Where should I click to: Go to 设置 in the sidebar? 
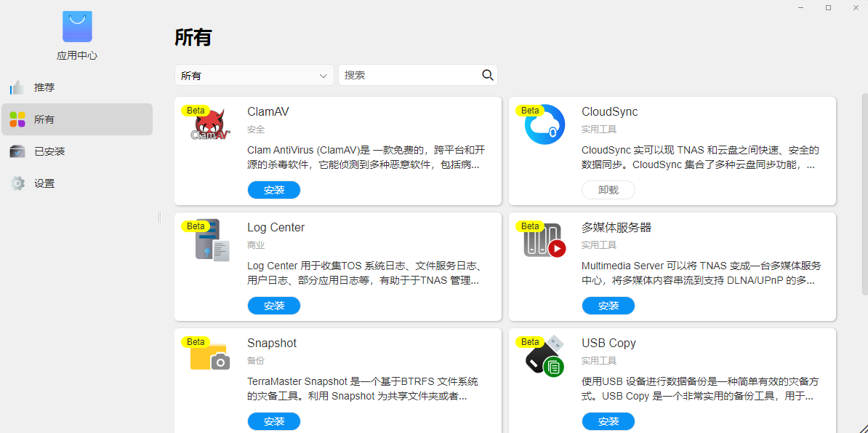click(77, 183)
